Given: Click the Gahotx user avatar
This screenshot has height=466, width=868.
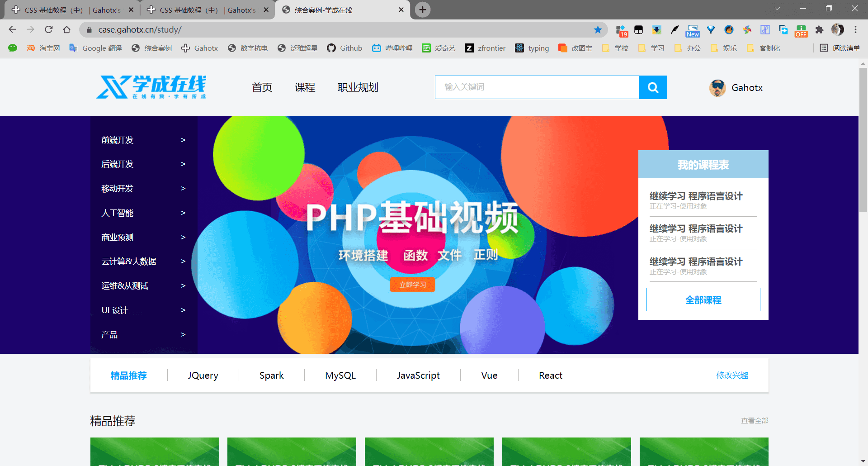Looking at the screenshot, I should [717, 88].
